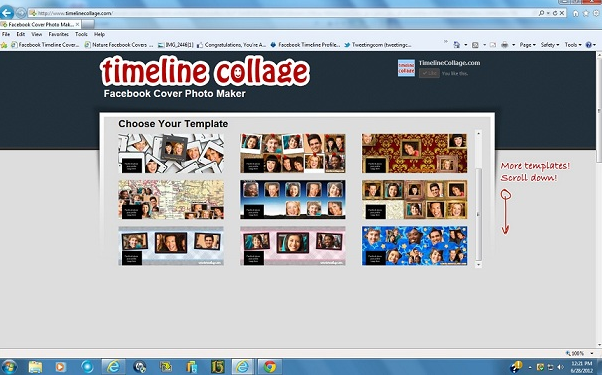This screenshot has width=602, height=375.
Task: Open Facebook Timeline Cover favorite link
Action: pyautogui.click(x=45, y=45)
